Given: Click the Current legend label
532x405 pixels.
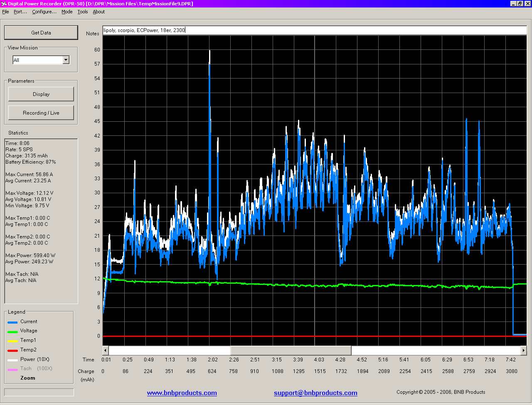Looking at the screenshot, I should pos(29,321).
